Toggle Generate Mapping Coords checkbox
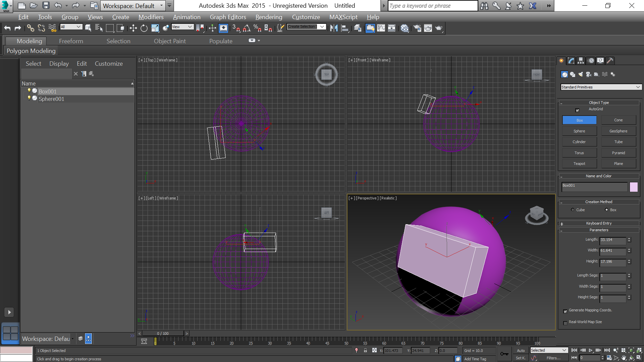The image size is (644, 362). [x=565, y=311]
